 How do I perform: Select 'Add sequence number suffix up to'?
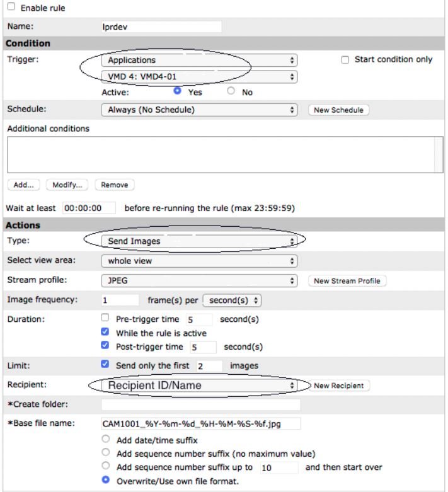tap(106, 466)
